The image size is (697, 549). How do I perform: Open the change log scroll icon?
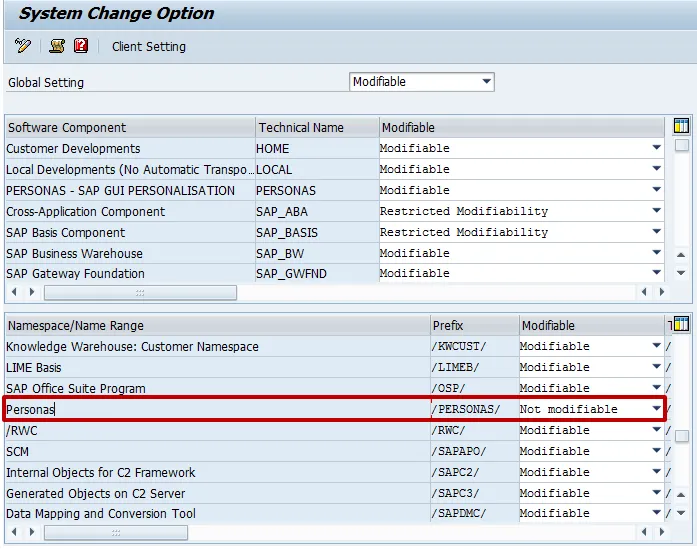56,46
